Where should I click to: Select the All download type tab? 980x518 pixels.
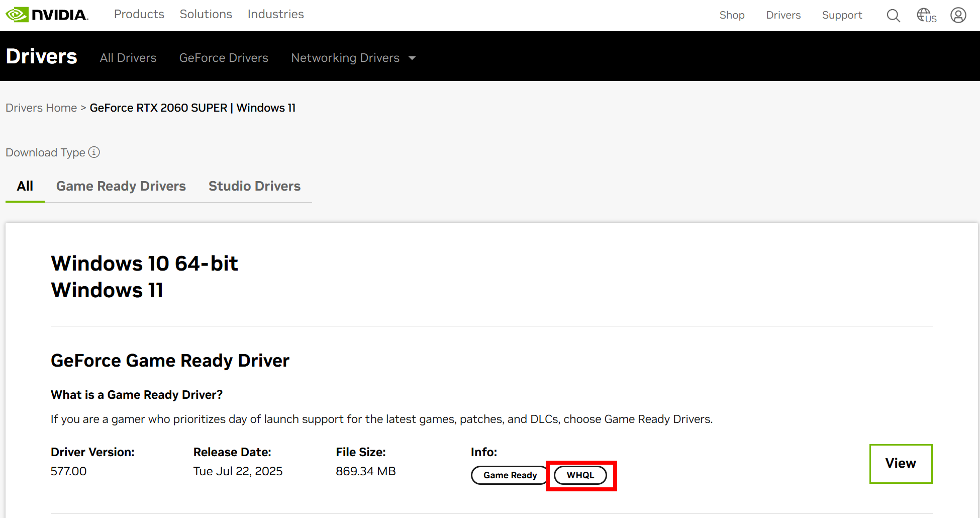tap(25, 186)
